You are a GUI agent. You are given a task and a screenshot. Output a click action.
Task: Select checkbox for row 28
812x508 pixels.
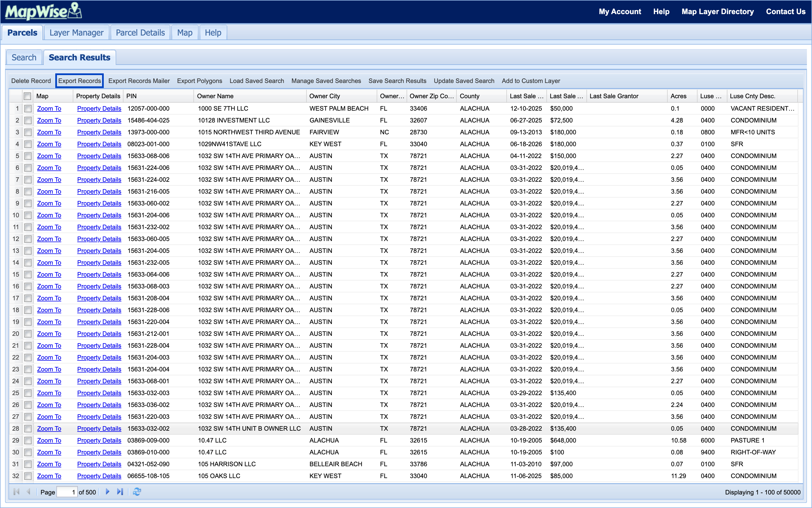[28, 429]
